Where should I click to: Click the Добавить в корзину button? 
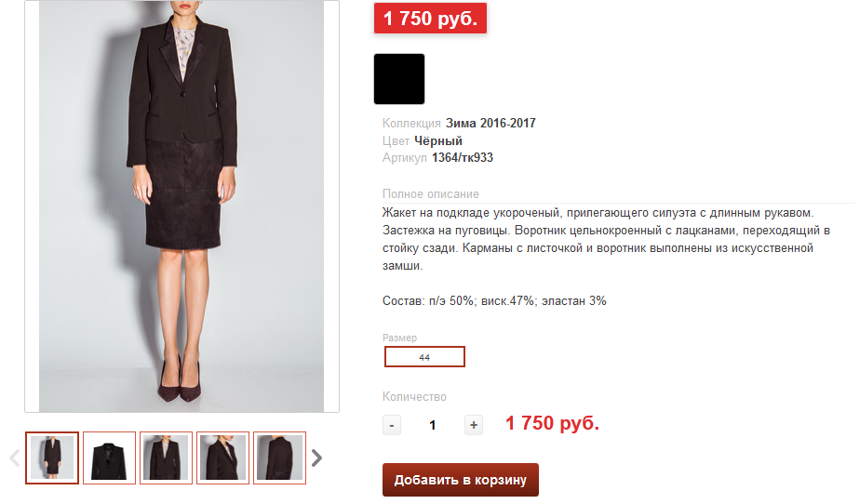pyautogui.click(x=460, y=480)
